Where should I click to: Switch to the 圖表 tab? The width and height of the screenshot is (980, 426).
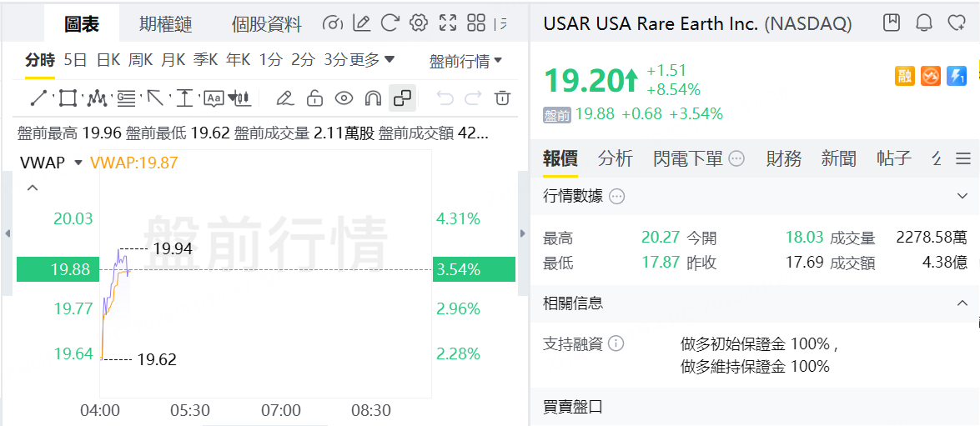pos(82,24)
